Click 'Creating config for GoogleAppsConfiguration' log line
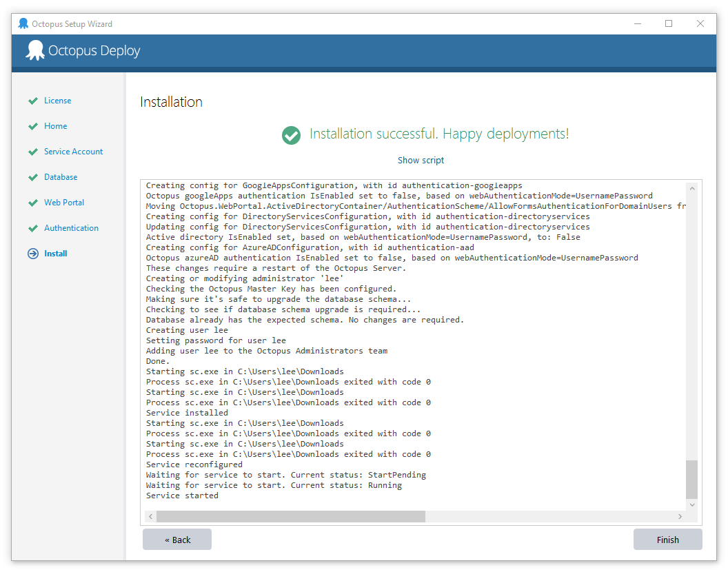The image size is (728, 572). [334, 185]
